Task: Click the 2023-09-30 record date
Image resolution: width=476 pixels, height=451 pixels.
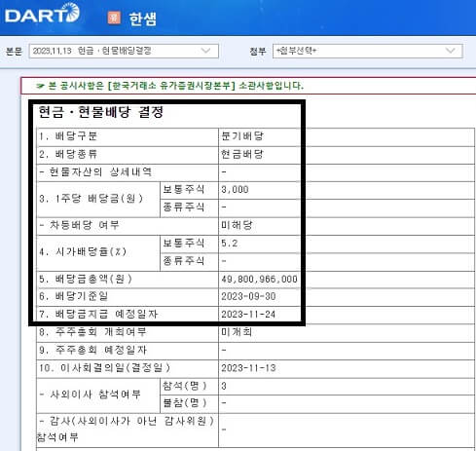Action: pos(248,296)
